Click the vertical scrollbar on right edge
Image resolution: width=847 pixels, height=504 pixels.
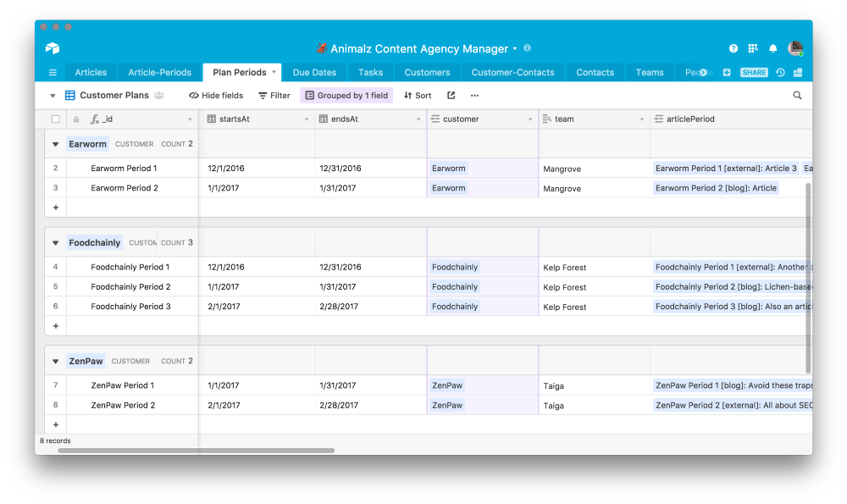[808, 278]
